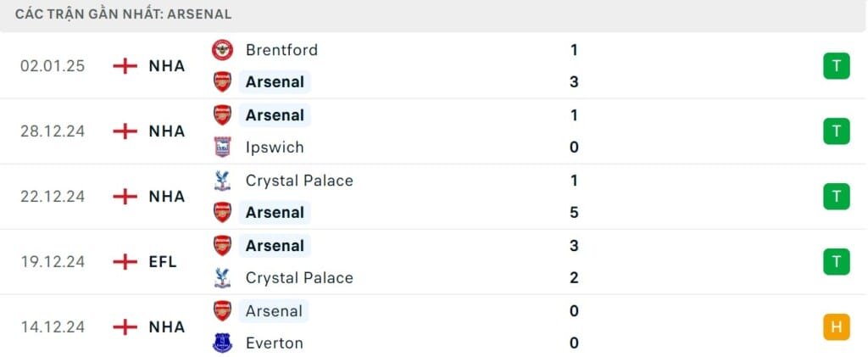Click orange H badge for Everton match
Screen dimensions: 868x357
coord(836,327)
